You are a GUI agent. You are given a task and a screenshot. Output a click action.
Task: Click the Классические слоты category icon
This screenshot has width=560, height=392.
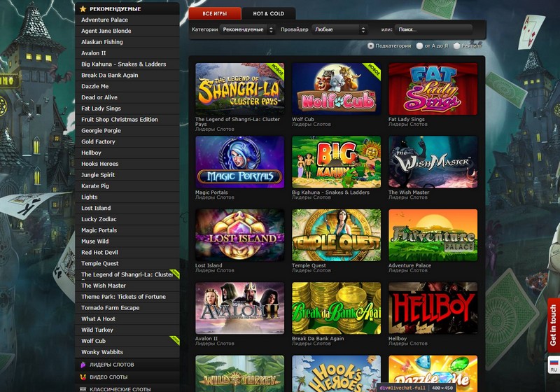click(83, 389)
